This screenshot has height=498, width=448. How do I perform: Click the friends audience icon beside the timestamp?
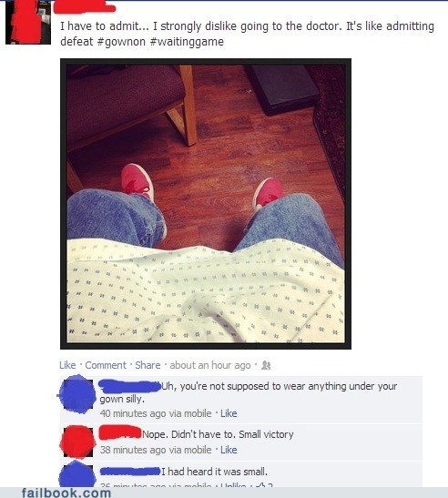click(266, 366)
